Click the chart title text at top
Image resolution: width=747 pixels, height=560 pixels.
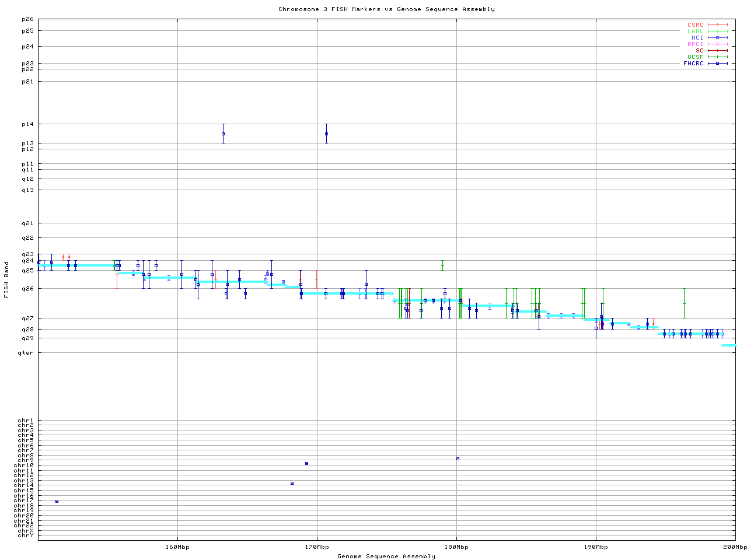[x=386, y=9]
